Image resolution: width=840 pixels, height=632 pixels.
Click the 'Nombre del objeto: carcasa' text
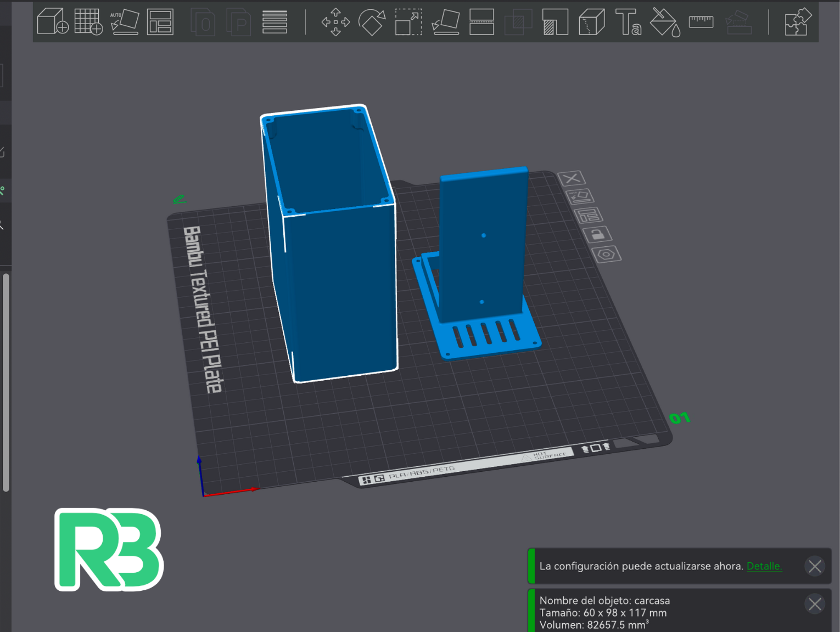(604, 601)
